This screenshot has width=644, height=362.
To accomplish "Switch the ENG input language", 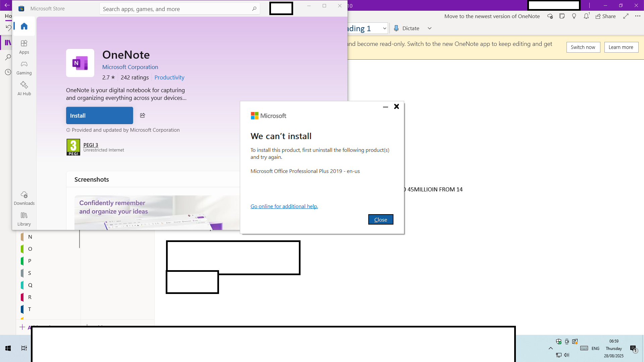I will click(596, 348).
